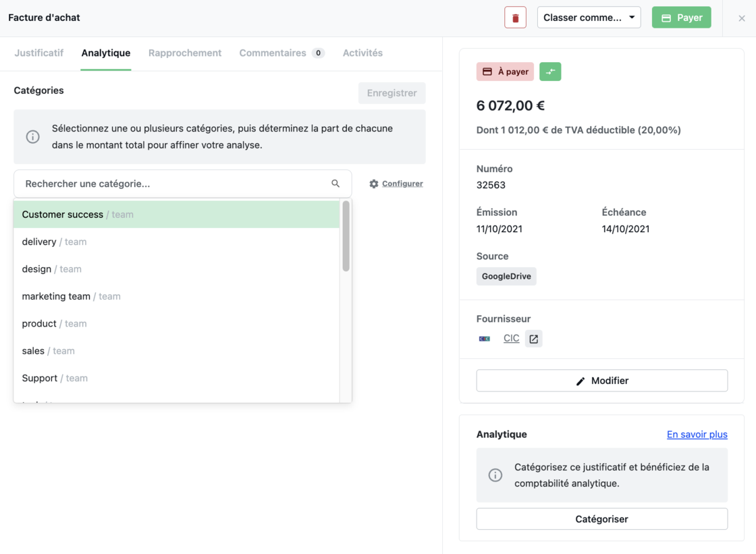Pick the 'design / team' category
Screen dimensions: 756x554
pos(176,269)
